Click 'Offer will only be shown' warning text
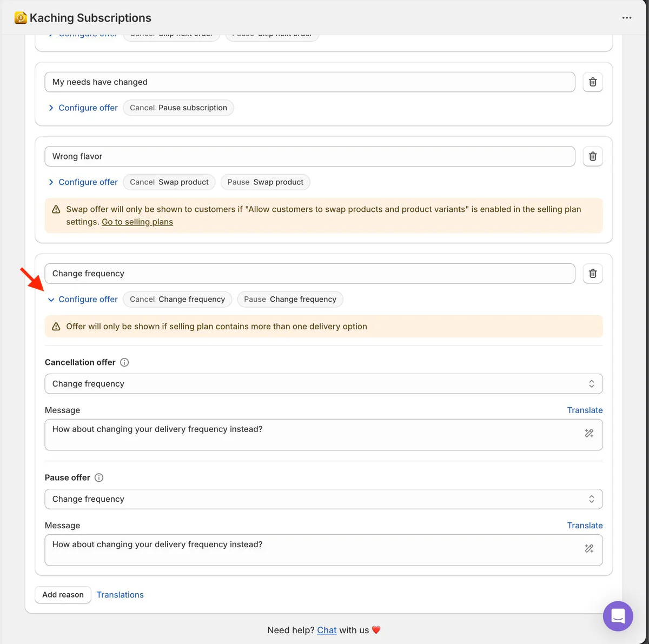The image size is (649, 644). 216,327
